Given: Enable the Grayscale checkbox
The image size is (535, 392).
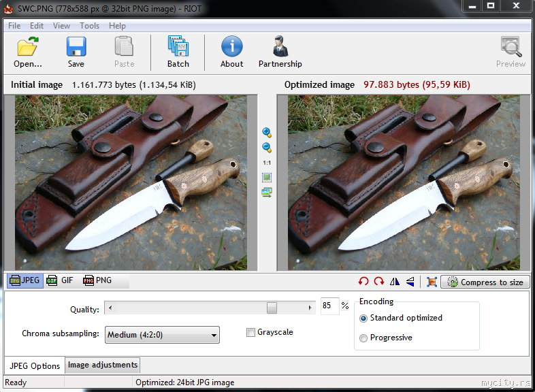Looking at the screenshot, I should click(250, 332).
